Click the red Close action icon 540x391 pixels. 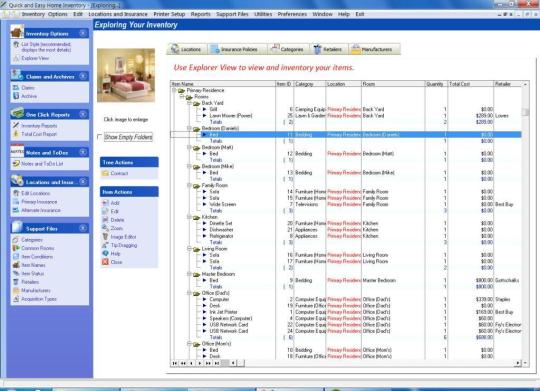pyautogui.click(x=105, y=262)
